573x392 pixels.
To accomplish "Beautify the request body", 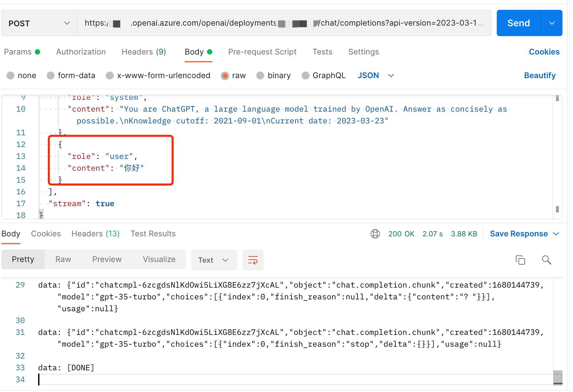I will coord(540,76).
